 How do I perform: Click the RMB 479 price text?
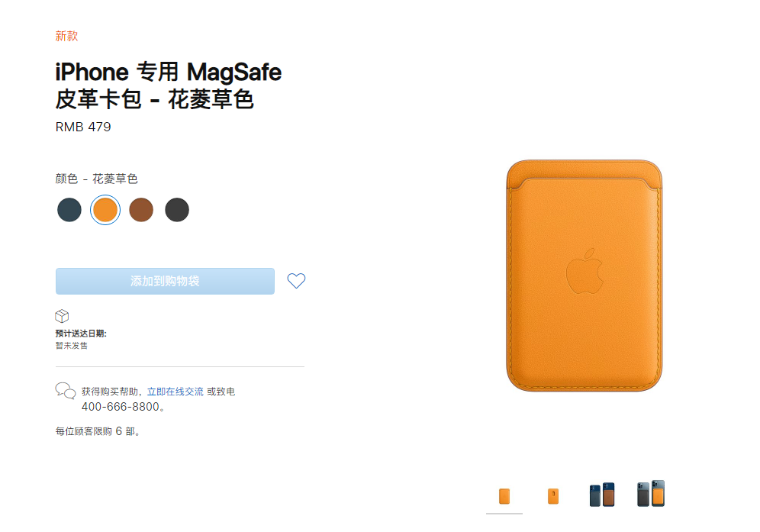click(83, 127)
